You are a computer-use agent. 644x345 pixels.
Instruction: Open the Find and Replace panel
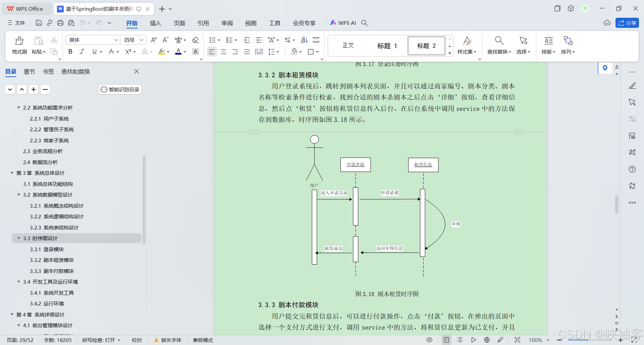point(75,71)
